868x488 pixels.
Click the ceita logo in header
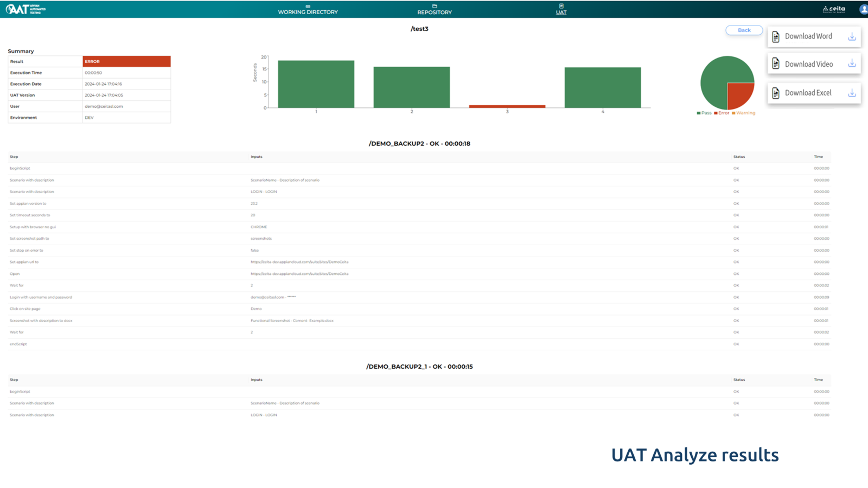coord(834,9)
